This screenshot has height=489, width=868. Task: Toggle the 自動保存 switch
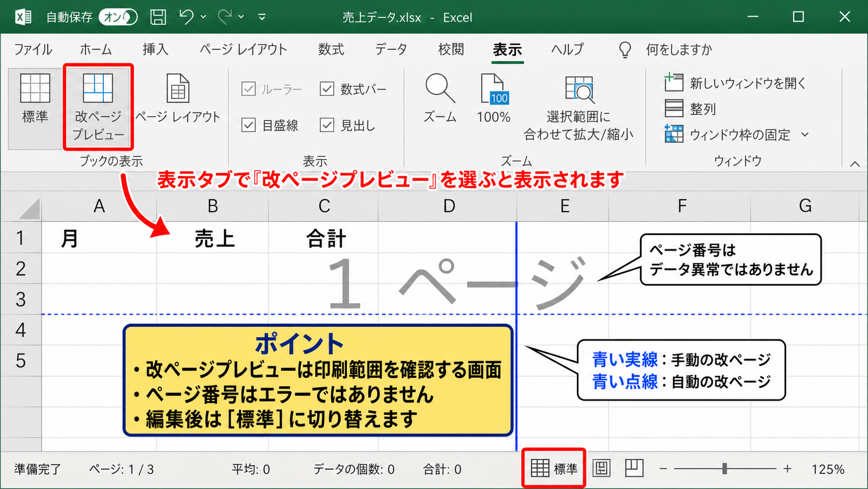click(118, 17)
